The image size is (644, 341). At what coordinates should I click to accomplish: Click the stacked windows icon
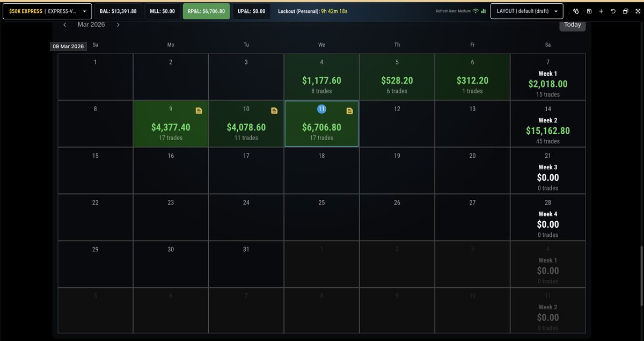pyautogui.click(x=625, y=11)
